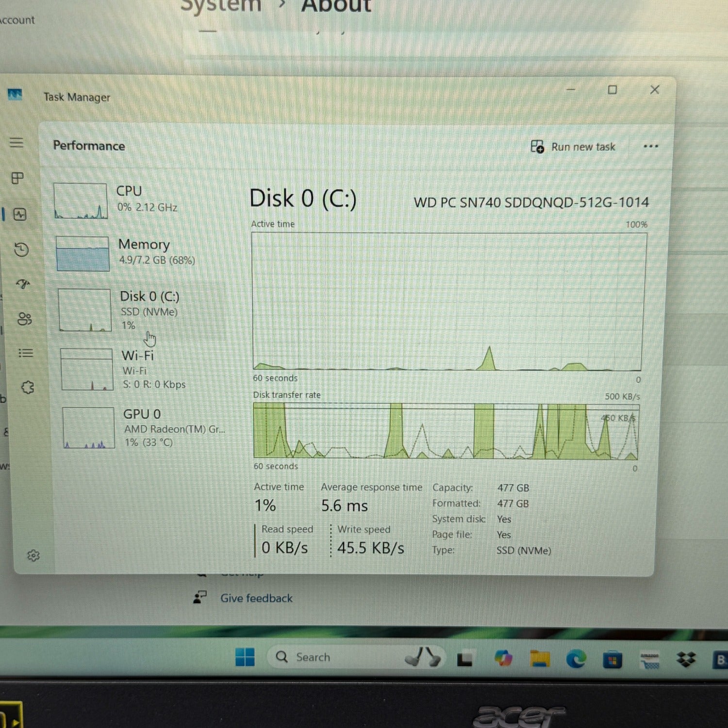Select CPU in the performance list
The height and width of the screenshot is (728, 728).
point(129,199)
